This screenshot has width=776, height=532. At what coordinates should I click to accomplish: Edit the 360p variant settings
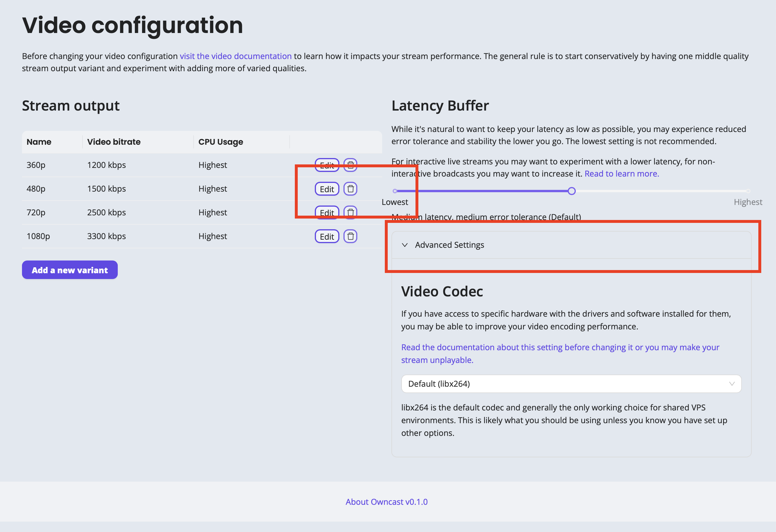(x=327, y=165)
